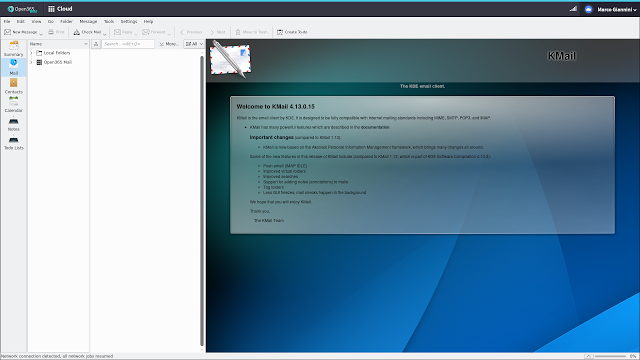
Task: Open the Contacts component
Action: coord(13,86)
